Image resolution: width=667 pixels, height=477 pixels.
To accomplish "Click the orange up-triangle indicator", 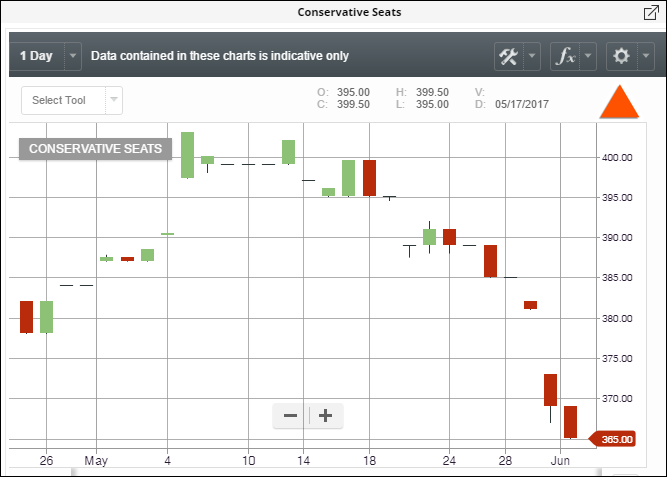I will point(619,102).
